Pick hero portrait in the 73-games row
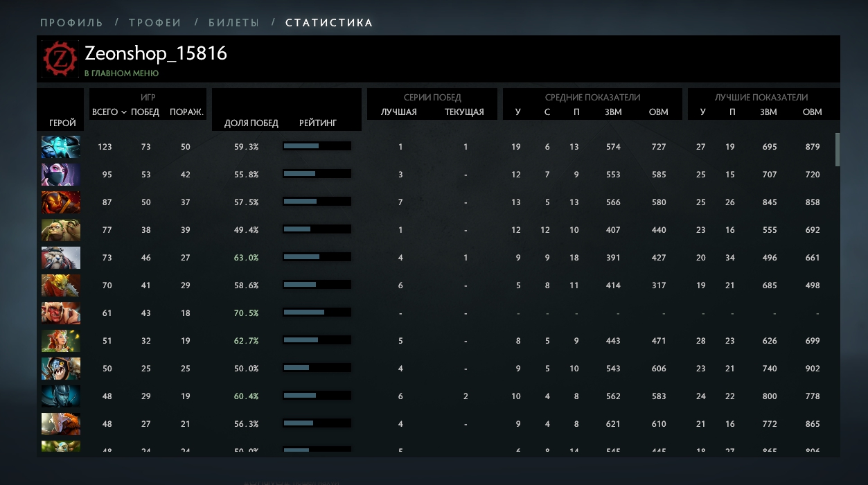Image resolution: width=868 pixels, height=485 pixels. click(61, 258)
